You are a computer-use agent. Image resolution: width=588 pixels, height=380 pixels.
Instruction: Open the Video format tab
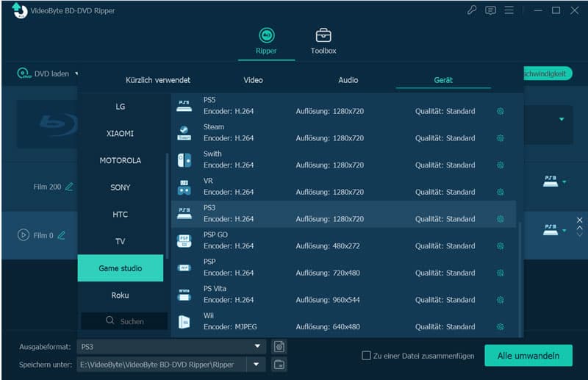tap(253, 80)
